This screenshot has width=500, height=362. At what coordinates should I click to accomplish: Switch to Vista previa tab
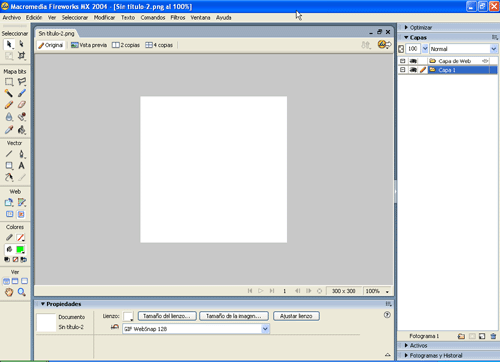(x=89, y=45)
